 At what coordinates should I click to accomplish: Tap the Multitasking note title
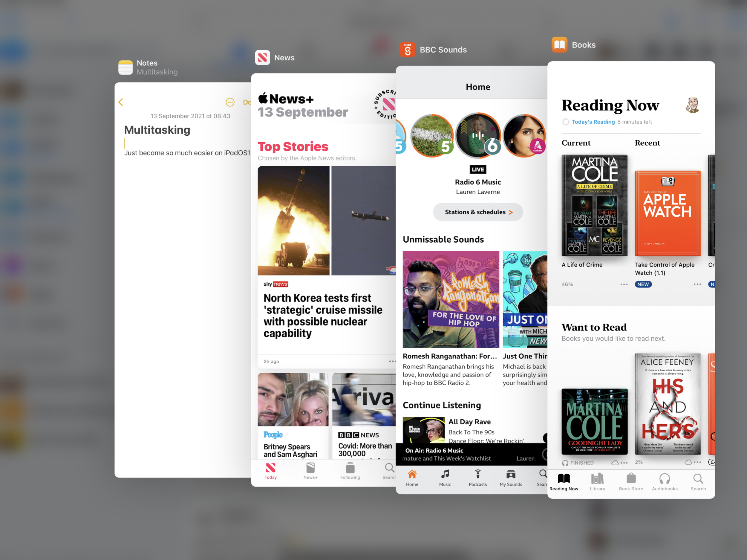pos(157,130)
